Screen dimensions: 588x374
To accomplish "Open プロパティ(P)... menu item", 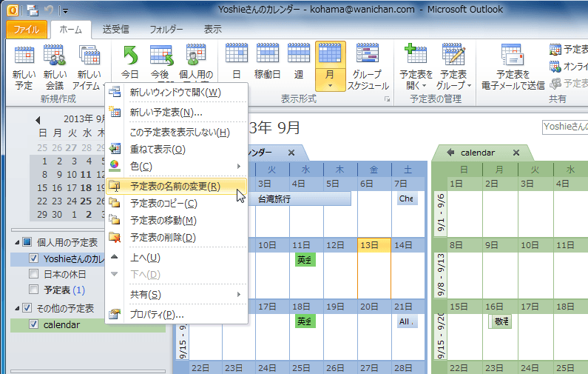I will click(177, 314).
